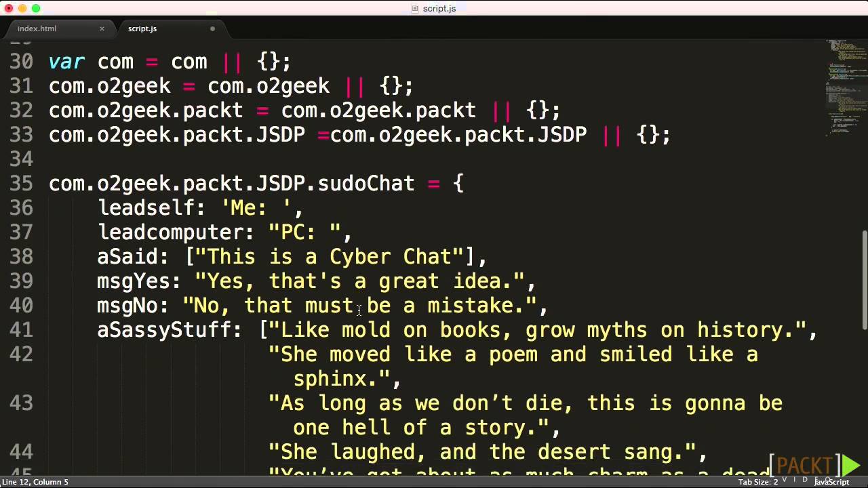This screenshot has width=868, height=488.
Task: Click line number 33 in the gutter
Action: (x=21, y=135)
